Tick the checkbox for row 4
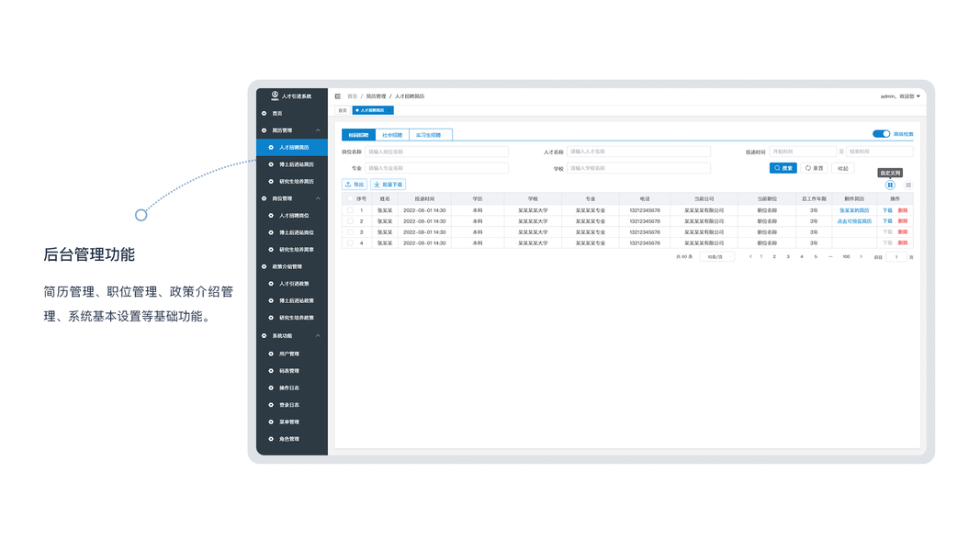980x551 pixels. tap(350, 243)
